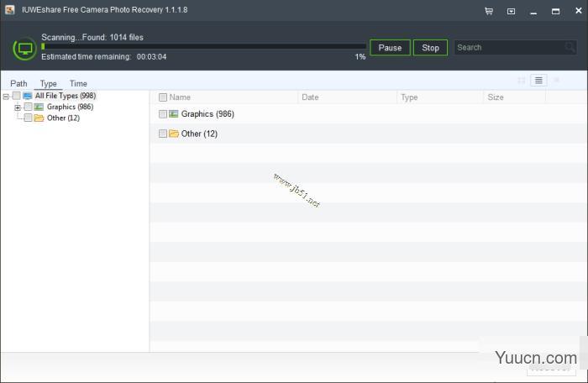Open the shopping cart purchase icon
This screenshot has height=383, width=588.
coord(489,11)
